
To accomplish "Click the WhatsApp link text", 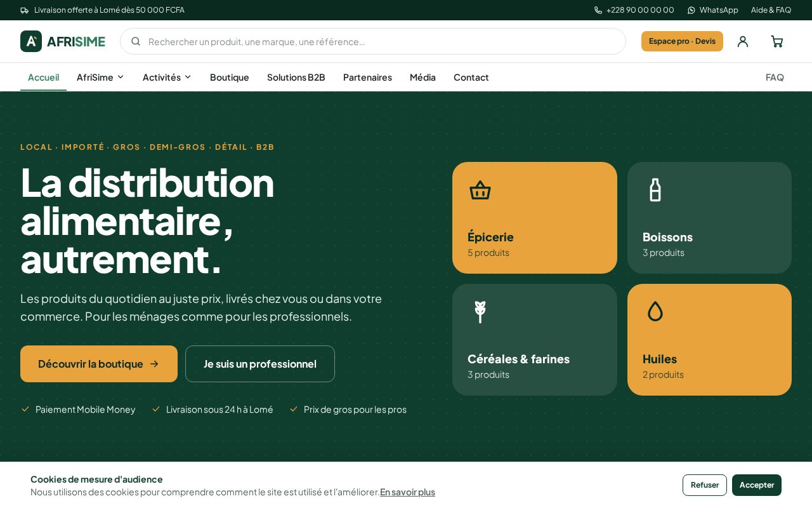I will click(719, 10).
